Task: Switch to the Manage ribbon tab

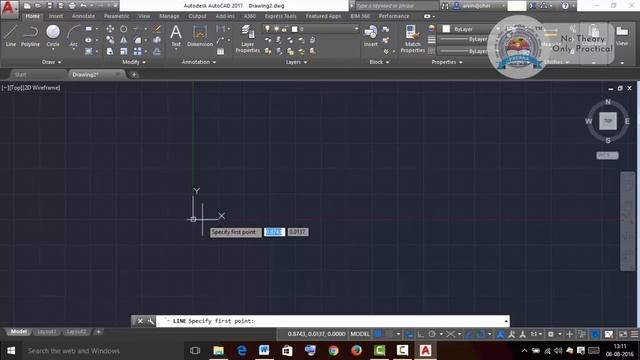Action: pyautogui.click(x=169, y=16)
